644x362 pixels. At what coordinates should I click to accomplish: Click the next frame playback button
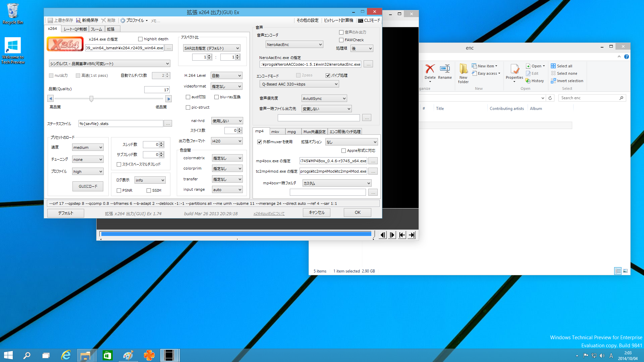[392, 235]
